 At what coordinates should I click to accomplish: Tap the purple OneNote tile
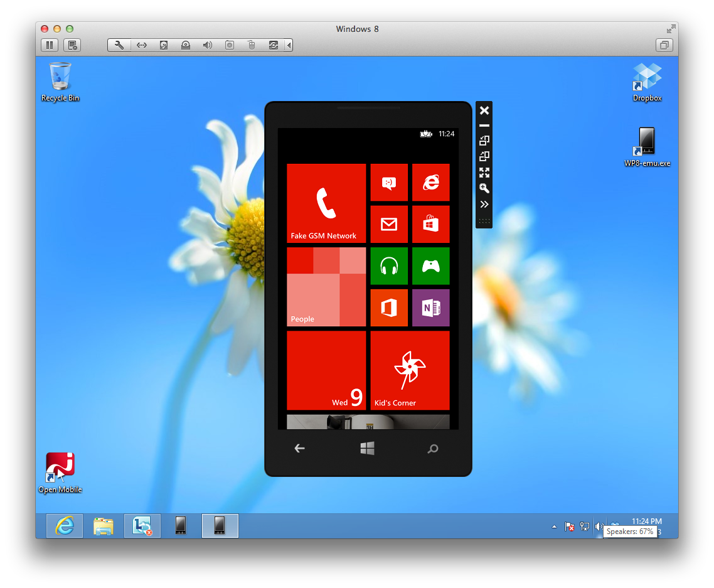click(x=430, y=307)
